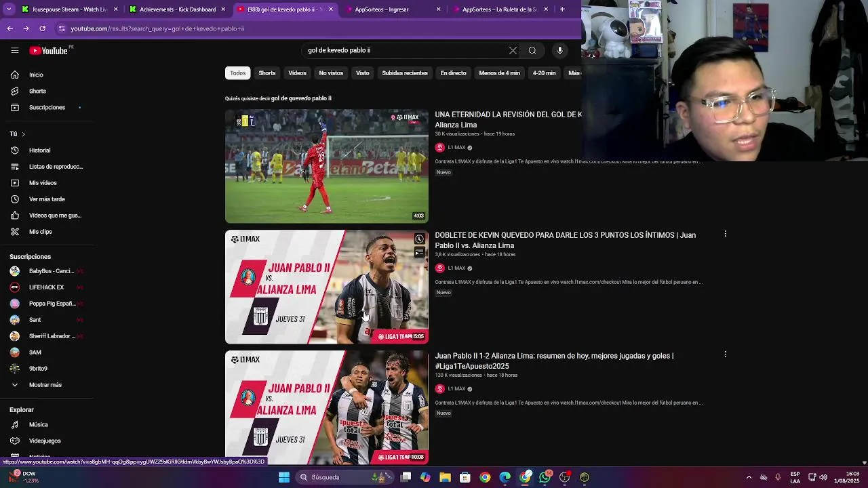868x488 pixels.
Task: Select the No vistos filter chip
Action: (x=331, y=73)
